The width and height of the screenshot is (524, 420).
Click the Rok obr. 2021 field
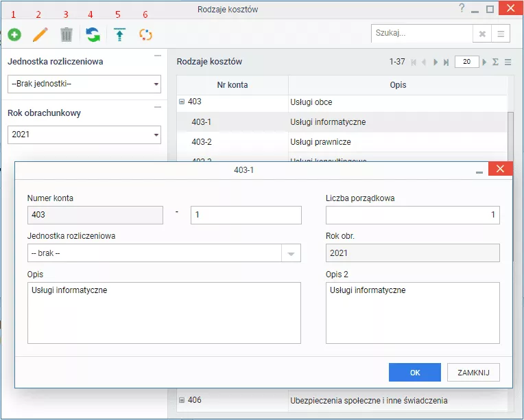pyautogui.click(x=413, y=253)
